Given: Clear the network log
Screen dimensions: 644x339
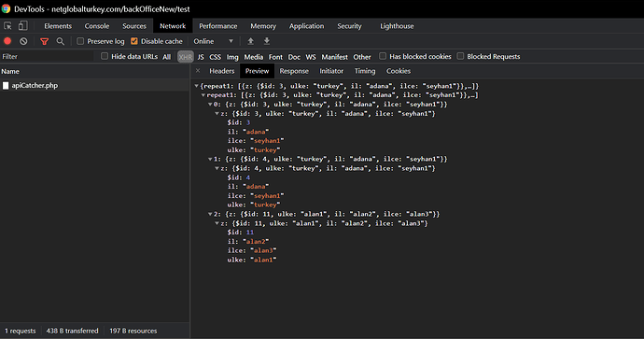Looking at the screenshot, I should [x=23, y=41].
